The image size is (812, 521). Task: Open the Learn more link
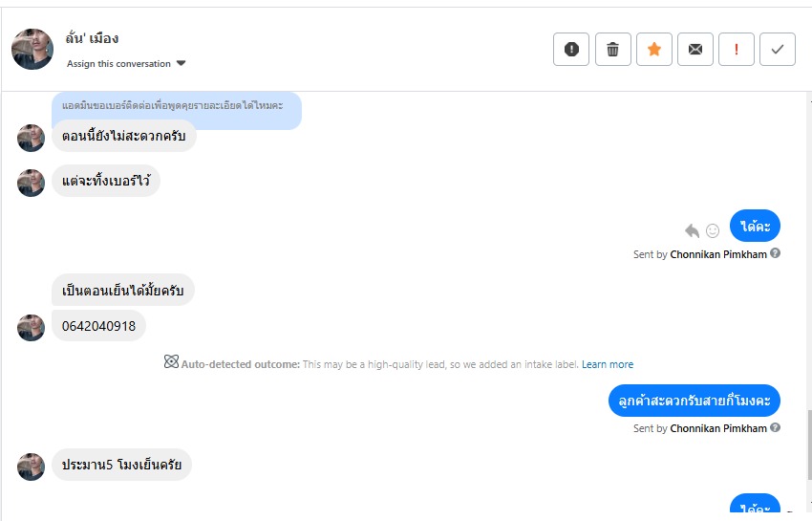point(608,364)
